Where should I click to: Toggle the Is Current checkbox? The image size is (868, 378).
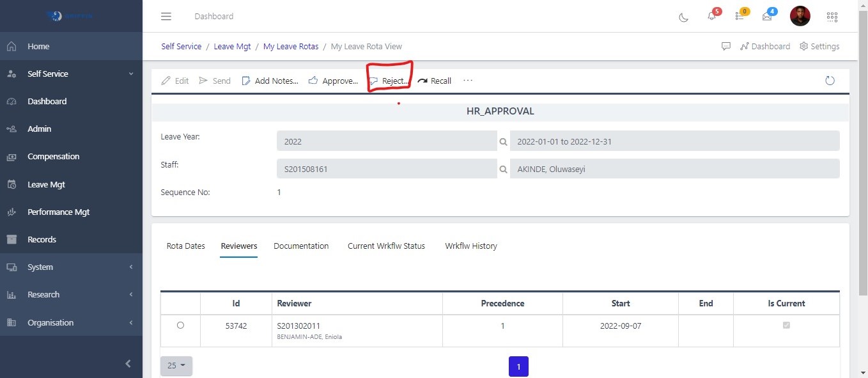786,326
